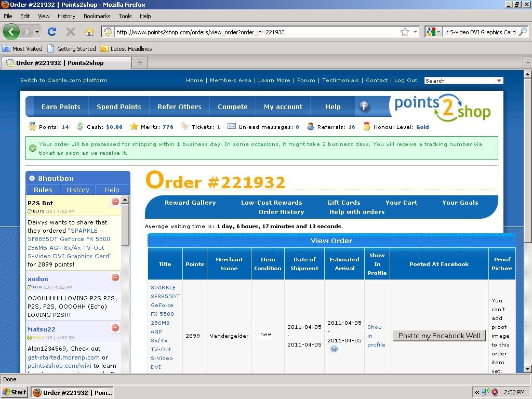
Task: Click the Start button
Action: [x=15, y=392]
